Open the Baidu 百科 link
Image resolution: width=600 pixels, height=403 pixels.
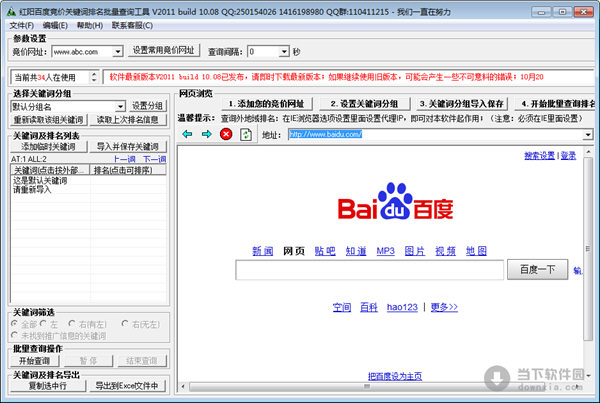(x=369, y=307)
